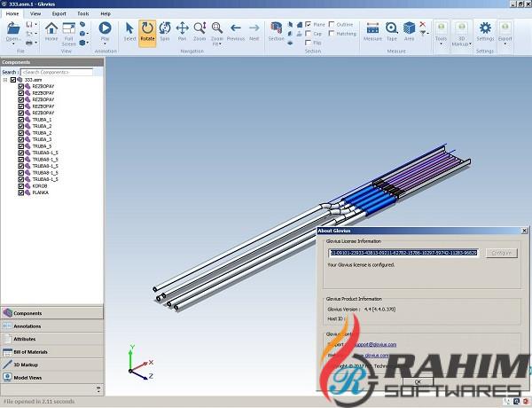Screen dimensions: 532x408
Task: Show the Components panel button
Action: [x=52, y=313]
